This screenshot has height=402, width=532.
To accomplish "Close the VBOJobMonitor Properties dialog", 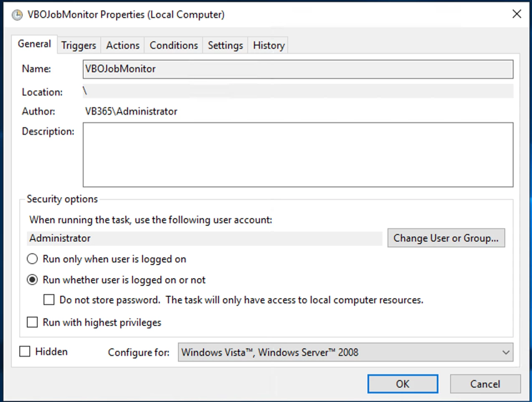I will [x=517, y=14].
